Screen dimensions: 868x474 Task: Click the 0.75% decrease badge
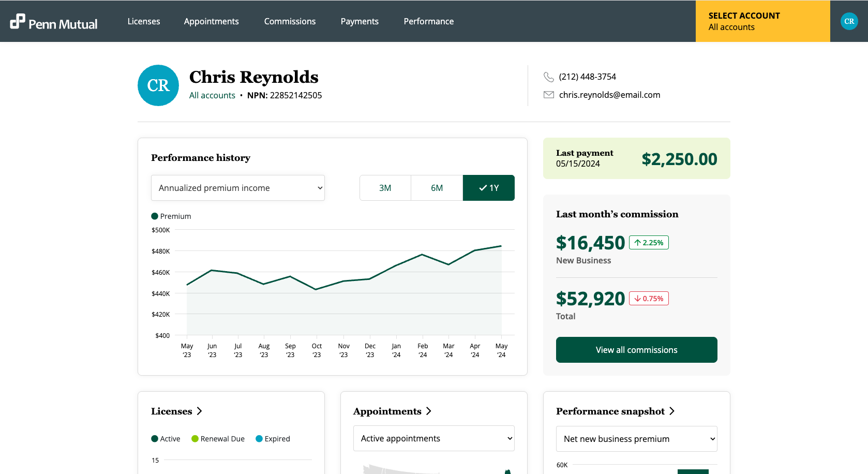(649, 299)
